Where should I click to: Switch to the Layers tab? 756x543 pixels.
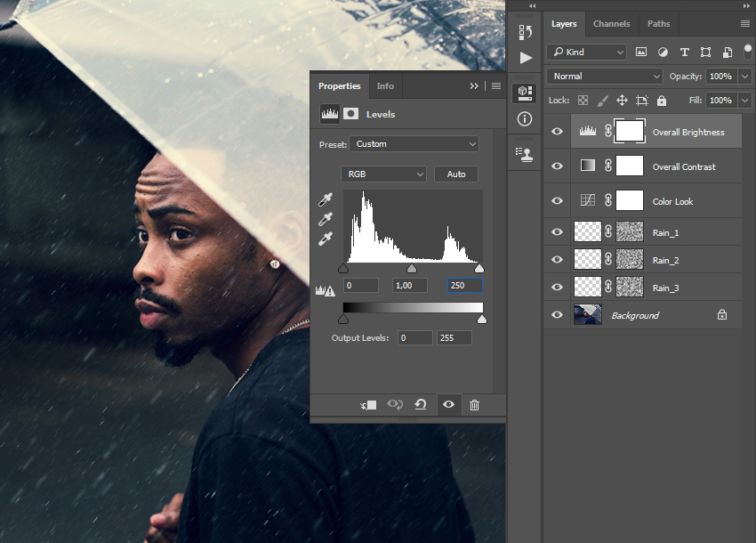point(564,24)
